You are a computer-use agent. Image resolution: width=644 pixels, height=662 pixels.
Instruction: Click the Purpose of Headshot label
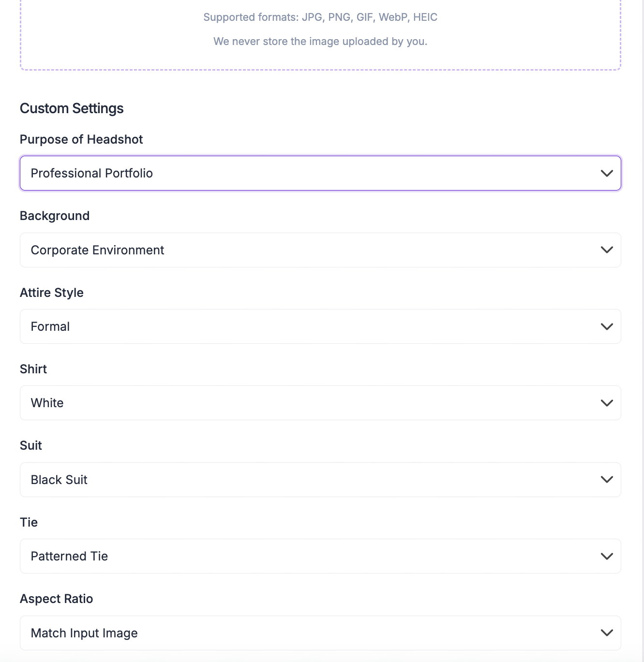[81, 139]
